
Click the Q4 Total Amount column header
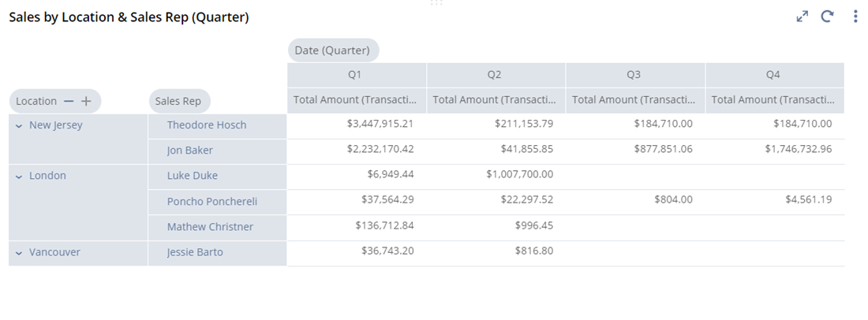tap(773, 99)
